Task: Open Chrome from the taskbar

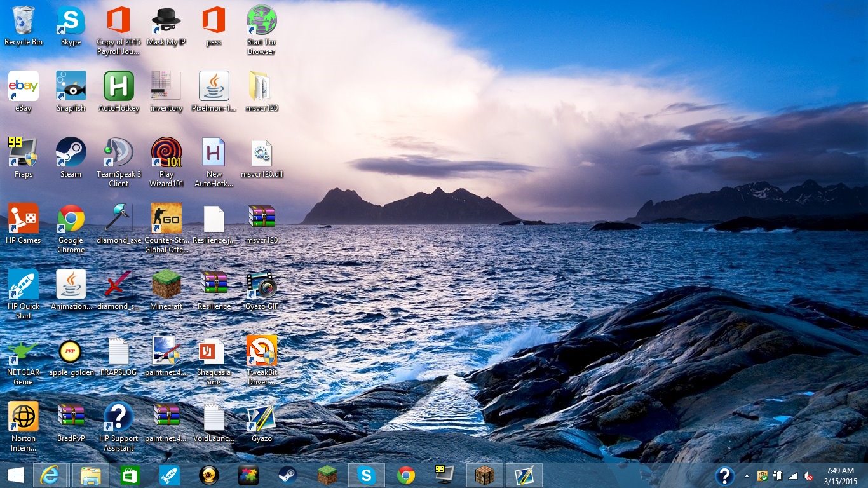Action: [406, 475]
